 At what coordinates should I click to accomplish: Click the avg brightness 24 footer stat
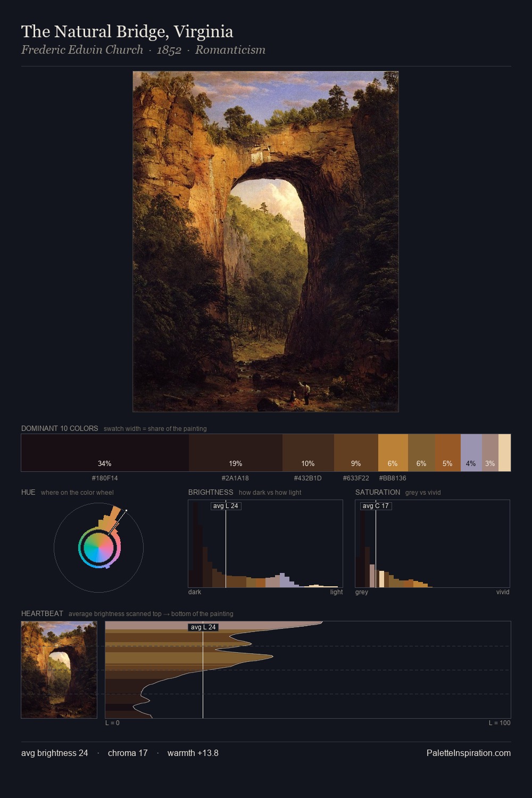55,753
